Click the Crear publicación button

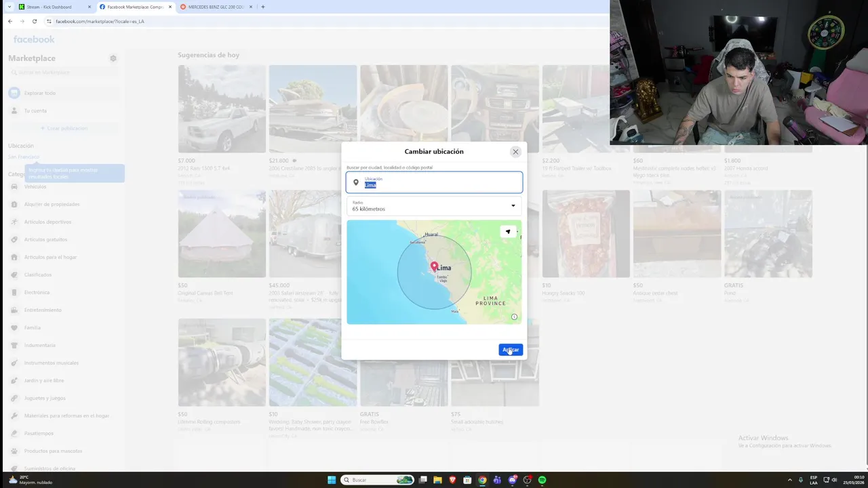point(65,128)
